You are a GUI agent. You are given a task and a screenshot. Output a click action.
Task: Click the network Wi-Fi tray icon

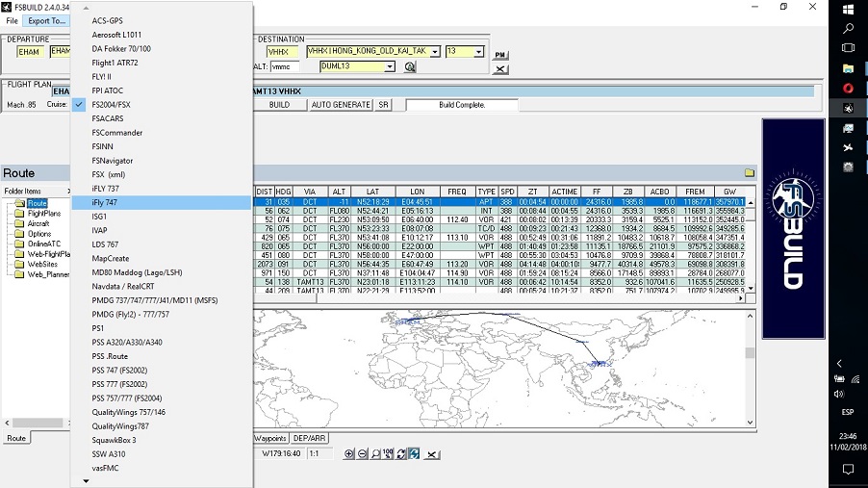[x=855, y=379]
